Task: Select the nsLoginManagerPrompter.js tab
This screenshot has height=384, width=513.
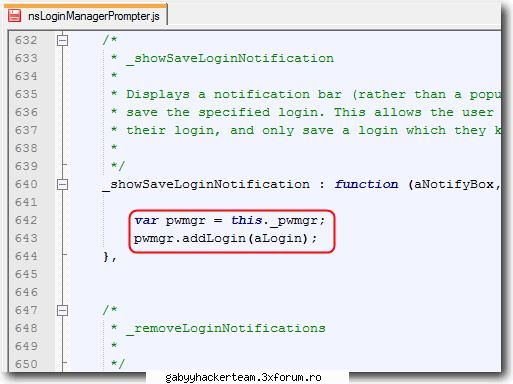Action: point(85,15)
